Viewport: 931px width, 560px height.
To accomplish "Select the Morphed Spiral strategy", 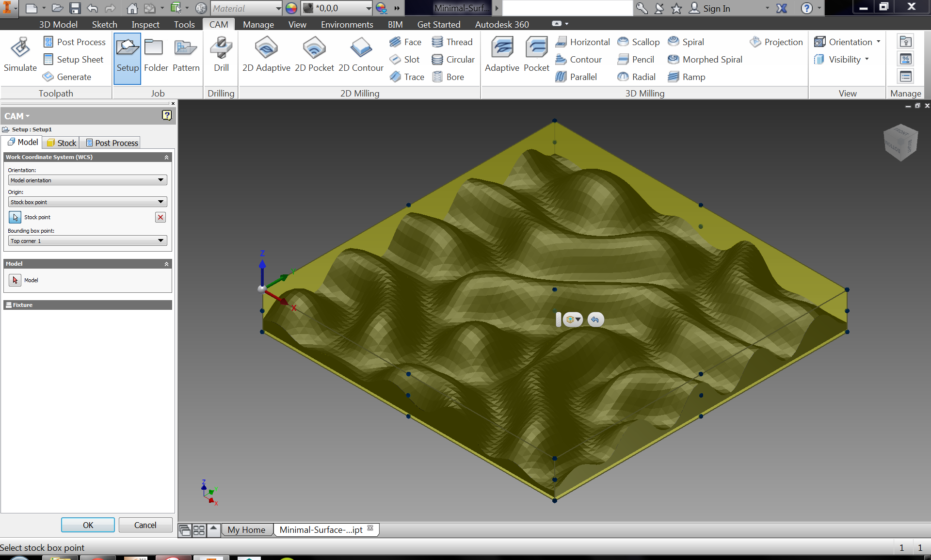I will coord(705,60).
